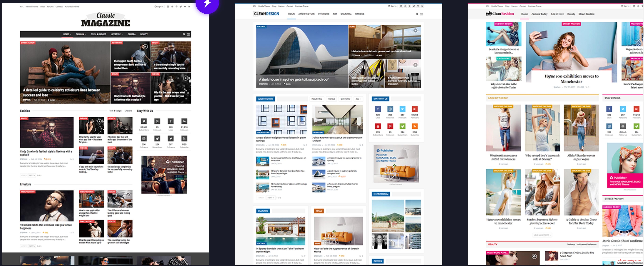Image resolution: width=644 pixels, height=266 pixels.
Task: Open ART in Clean Design menu
Action: 335,14
